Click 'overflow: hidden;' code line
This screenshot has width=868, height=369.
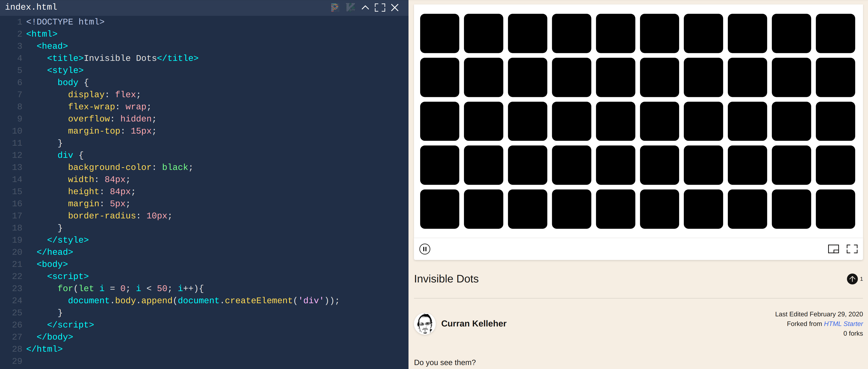tap(112, 119)
